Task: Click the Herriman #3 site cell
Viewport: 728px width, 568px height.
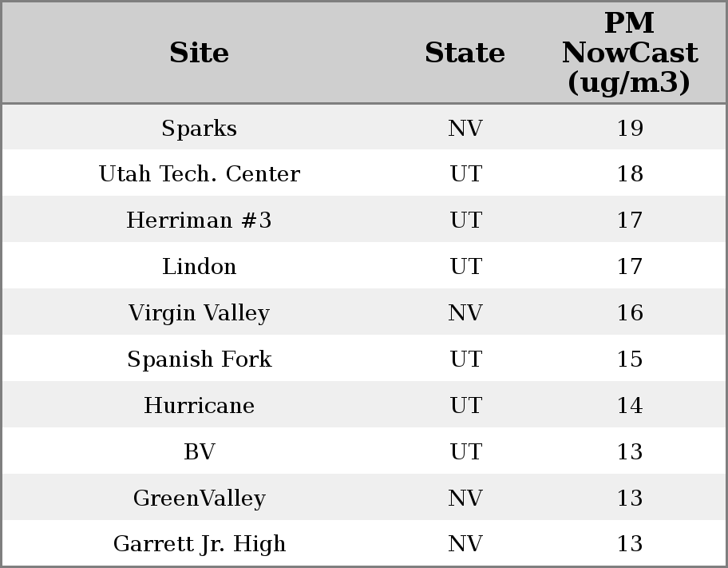Action: pyautogui.click(x=199, y=220)
